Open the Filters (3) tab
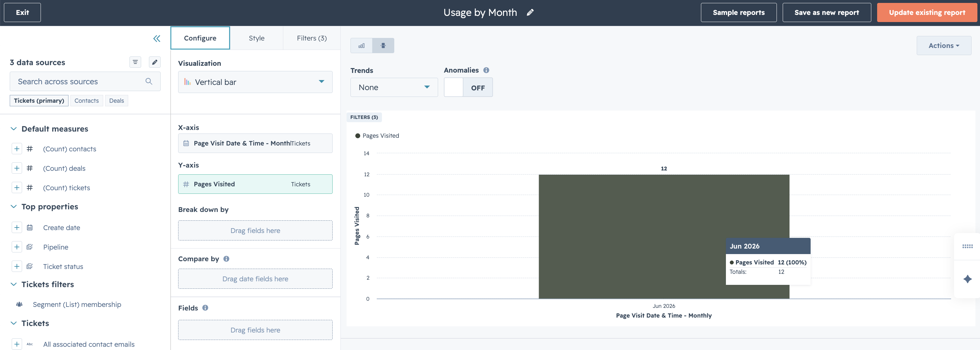Screen dimensions: 980x350 (x=312, y=38)
